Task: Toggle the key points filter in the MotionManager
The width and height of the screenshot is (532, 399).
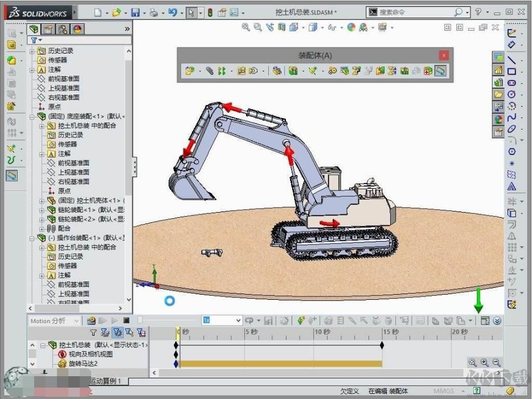Action: (x=141, y=333)
